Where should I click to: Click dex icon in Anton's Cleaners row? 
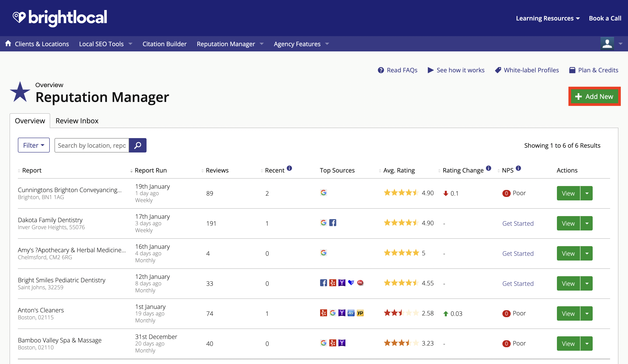tap(351, 313)
